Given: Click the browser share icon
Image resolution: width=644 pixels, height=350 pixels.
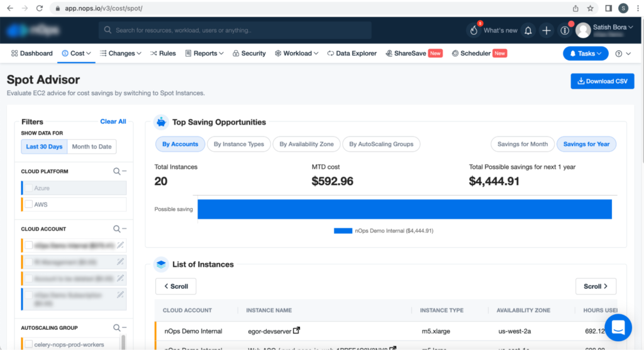Looking at the screenshot, I should [x=575, y=8].
